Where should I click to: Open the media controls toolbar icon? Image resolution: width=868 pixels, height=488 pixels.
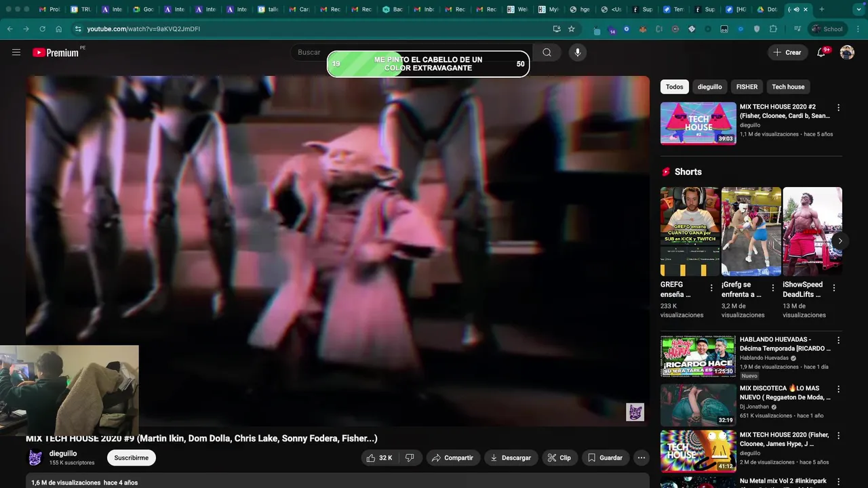tap(797, 29)
